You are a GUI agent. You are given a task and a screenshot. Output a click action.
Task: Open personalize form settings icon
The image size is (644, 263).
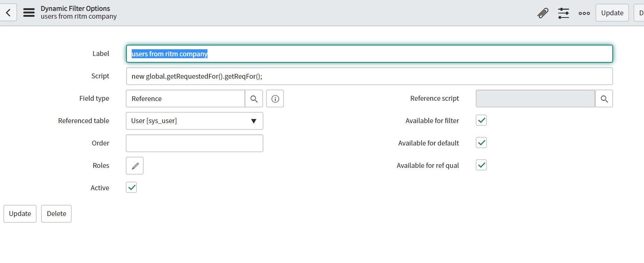[x=563, y=13]
